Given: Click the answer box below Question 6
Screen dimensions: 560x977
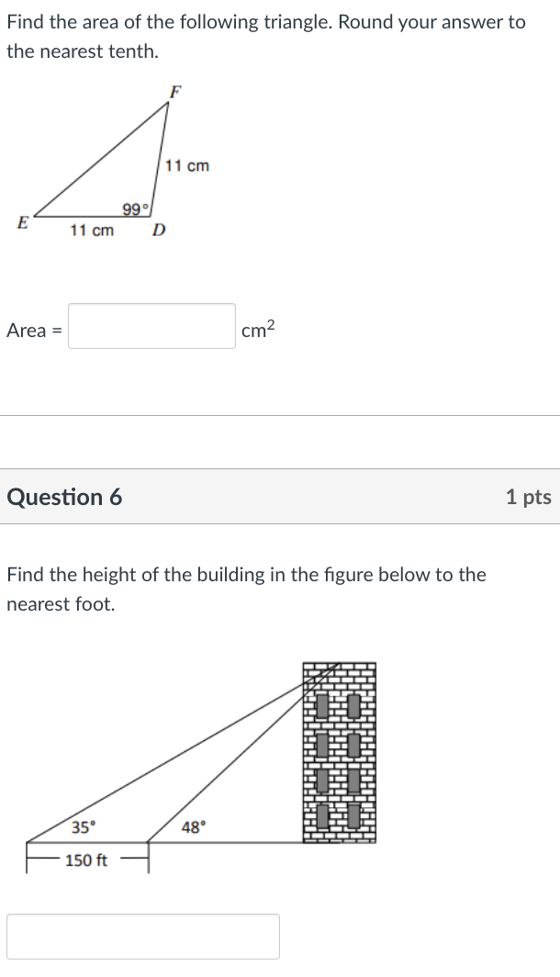Looking at the screenshot, I should tap(142, 936).
